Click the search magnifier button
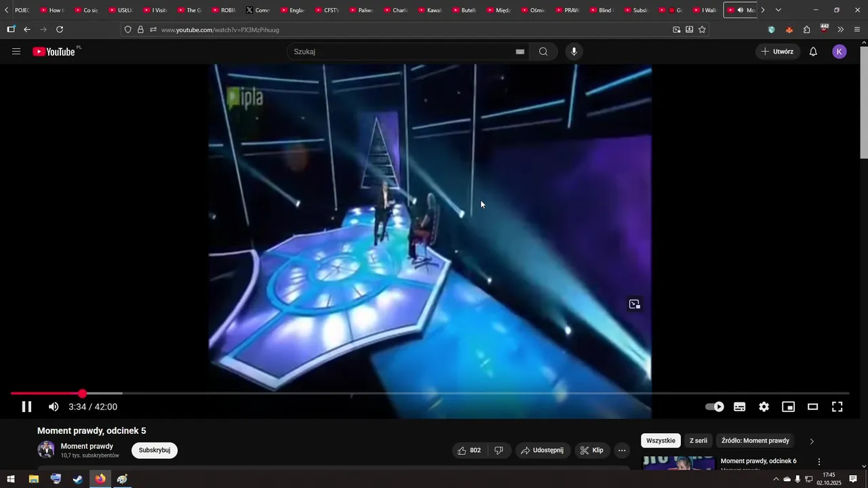The height and width of the screenshot is (488, 868). (x=543, y=52)
